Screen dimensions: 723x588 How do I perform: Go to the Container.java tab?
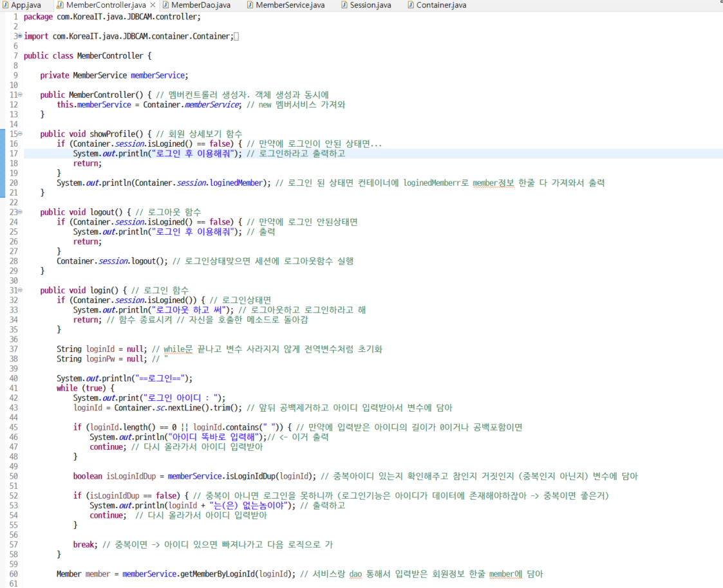tap(437, 5)
